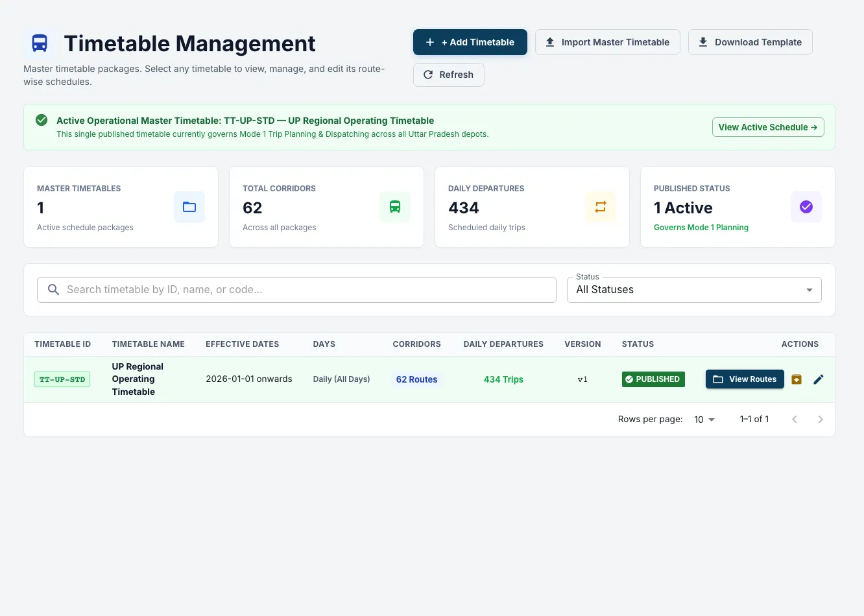Click the 2026-01-01 onwards date cell

click(x=249, y=379)
